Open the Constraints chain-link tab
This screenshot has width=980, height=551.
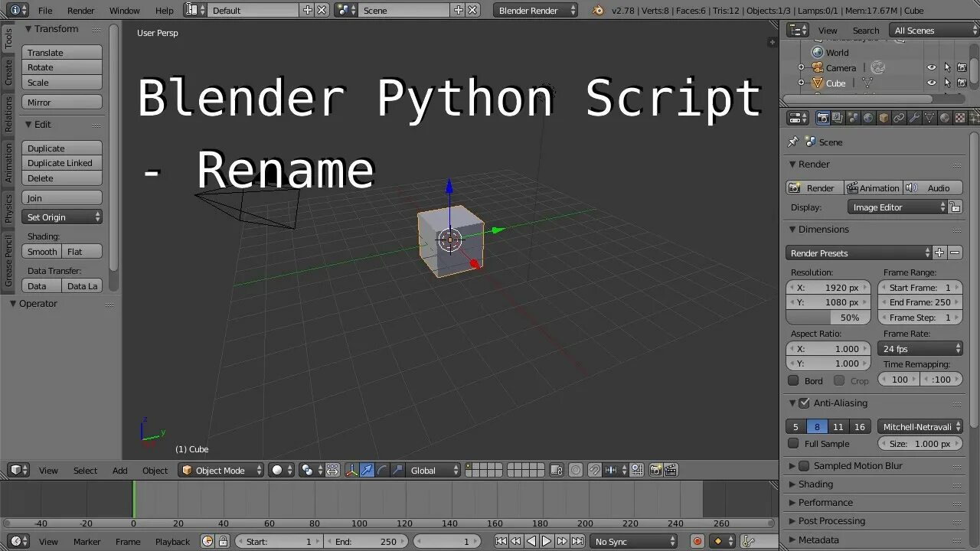(899, 118)
